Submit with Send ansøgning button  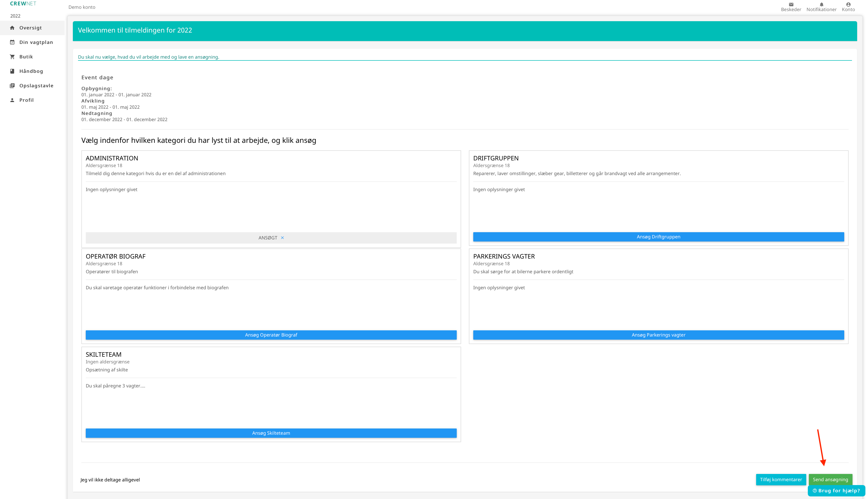(830, 479)
